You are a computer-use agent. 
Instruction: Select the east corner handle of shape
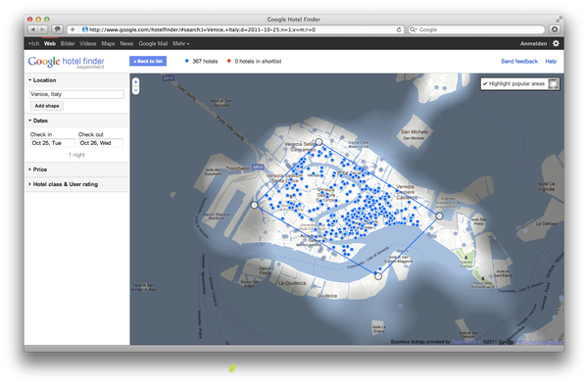(439, 216)
